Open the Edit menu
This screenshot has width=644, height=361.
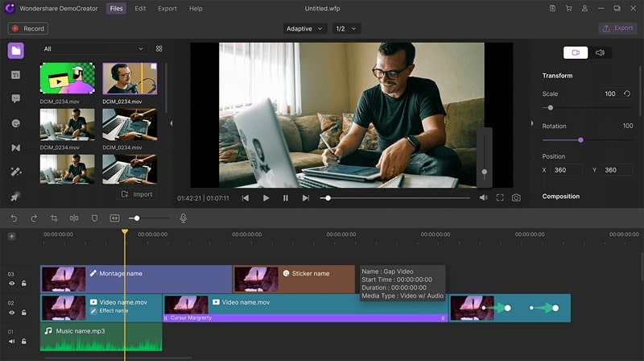pos(140,8)
